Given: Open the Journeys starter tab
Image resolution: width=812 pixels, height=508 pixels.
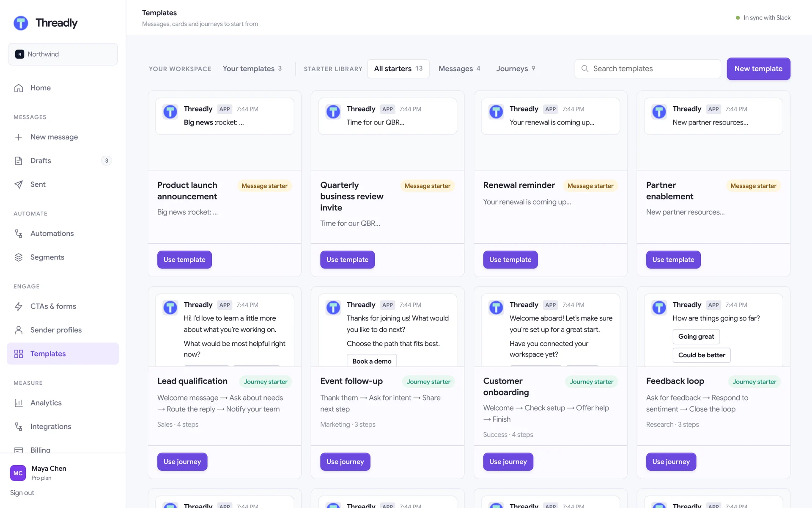Looking at the screenshot, I should pos(516,69).
